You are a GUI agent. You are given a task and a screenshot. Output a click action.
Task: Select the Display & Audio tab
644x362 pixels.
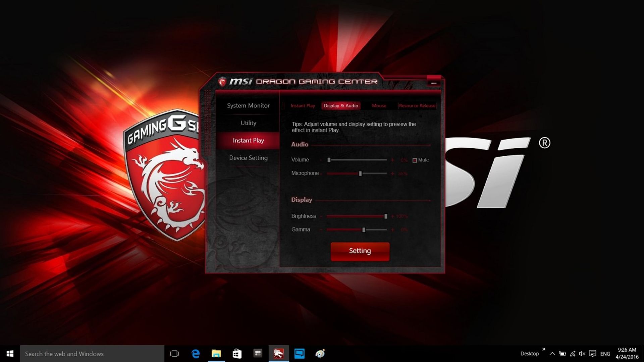point(341,106)
